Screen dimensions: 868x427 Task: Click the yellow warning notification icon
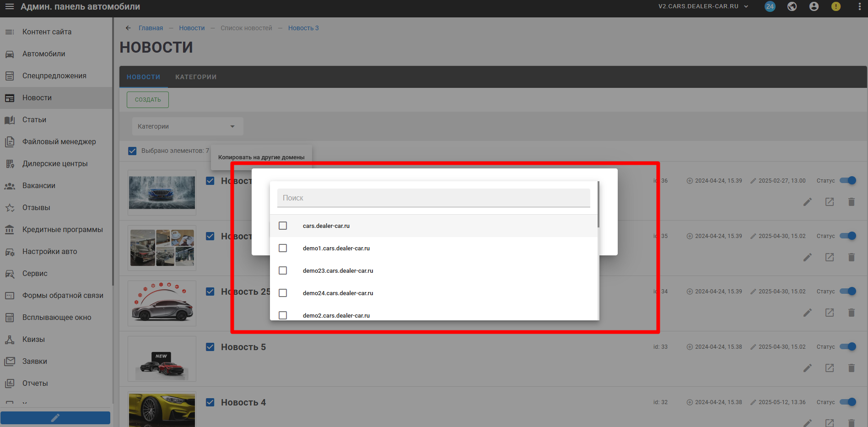click(836, 6)
